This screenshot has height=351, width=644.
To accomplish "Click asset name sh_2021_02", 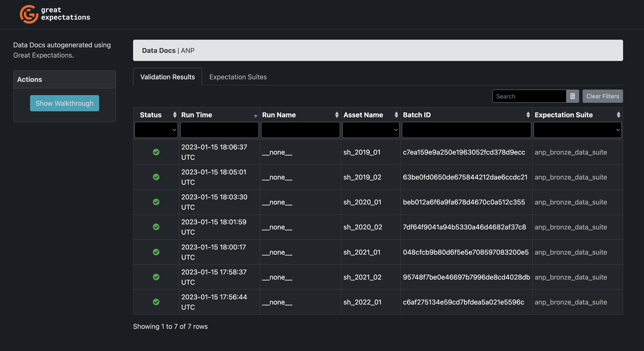I will click(362, 277).
